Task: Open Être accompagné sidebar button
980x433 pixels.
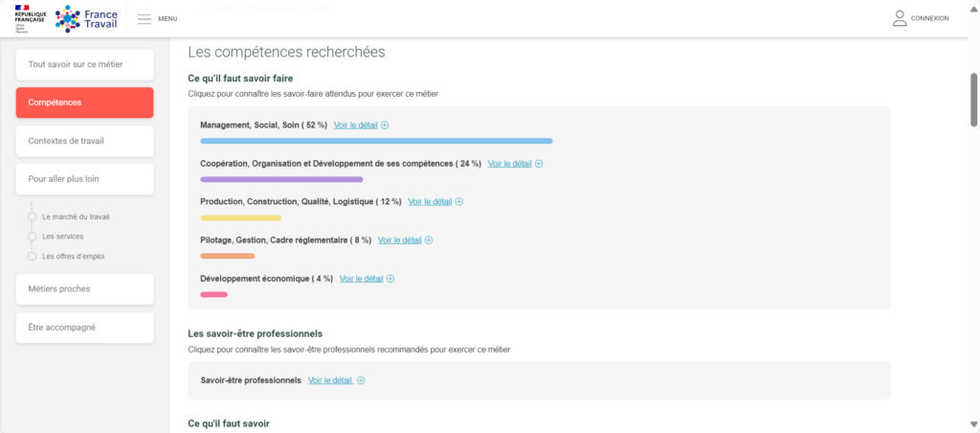Action: coord(84,328)
